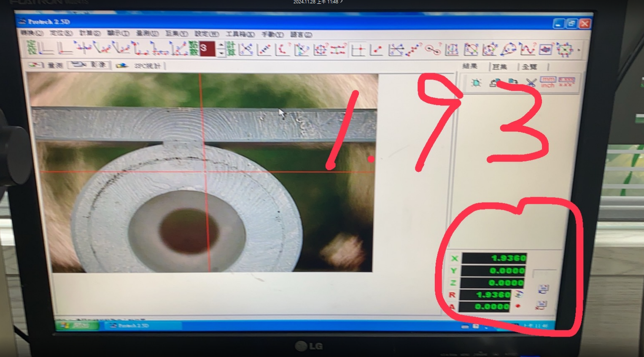This screenshot has height=357, width=644.
Task: Click the Windows Start button
Action: tap(77, 325)
